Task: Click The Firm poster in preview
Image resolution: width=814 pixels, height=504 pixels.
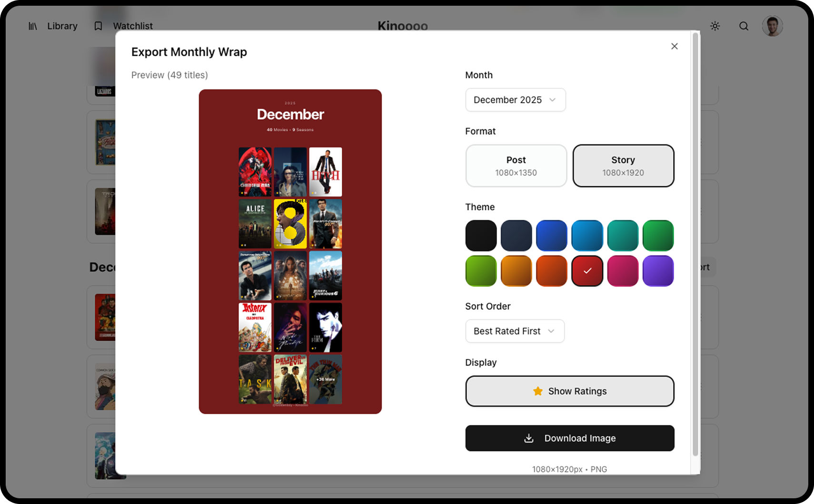Action: point(326,327)
